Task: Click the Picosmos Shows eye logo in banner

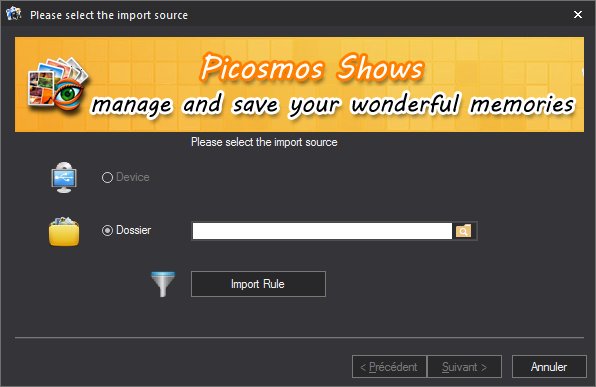Action: (x=57, y=84)
